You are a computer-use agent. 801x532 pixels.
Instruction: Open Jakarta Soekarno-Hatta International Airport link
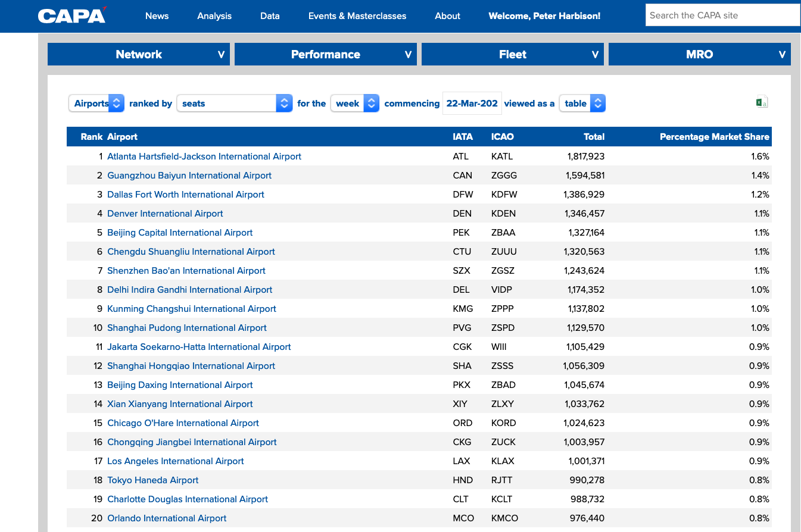tap(199, 347)
